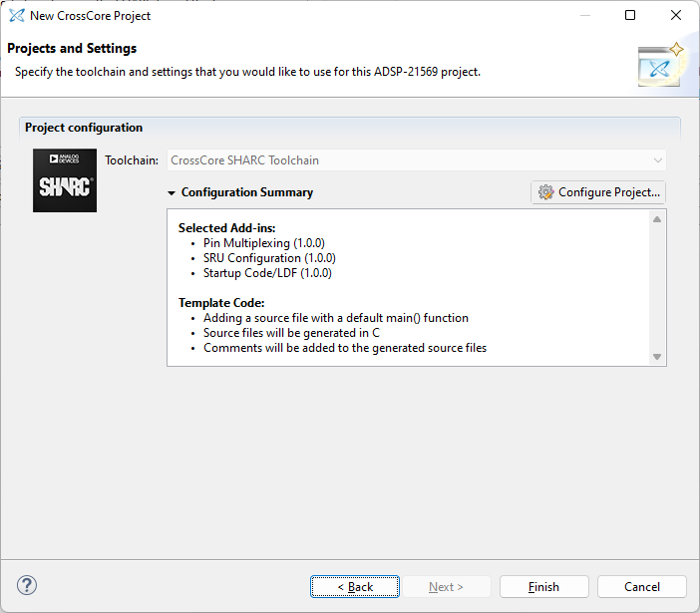Click the CrossCore wizard banner icon
The height and width of the screenshot is (613, 700).
[660, 65]
